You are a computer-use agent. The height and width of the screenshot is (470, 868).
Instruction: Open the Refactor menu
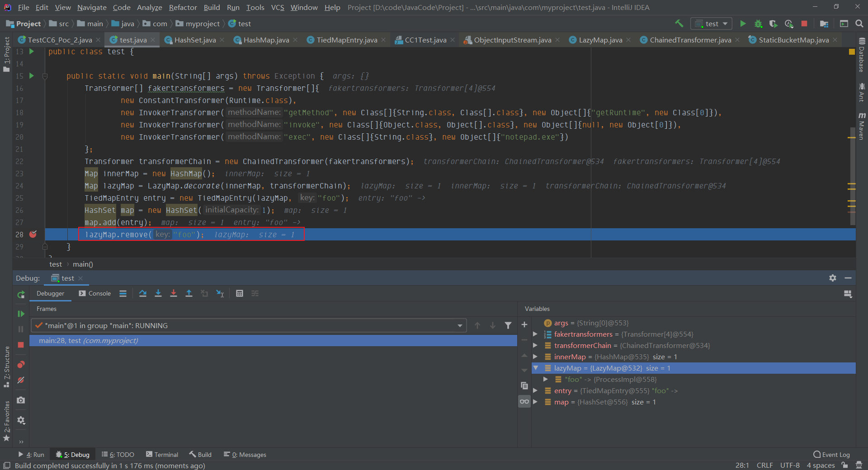tap(183, 7)
